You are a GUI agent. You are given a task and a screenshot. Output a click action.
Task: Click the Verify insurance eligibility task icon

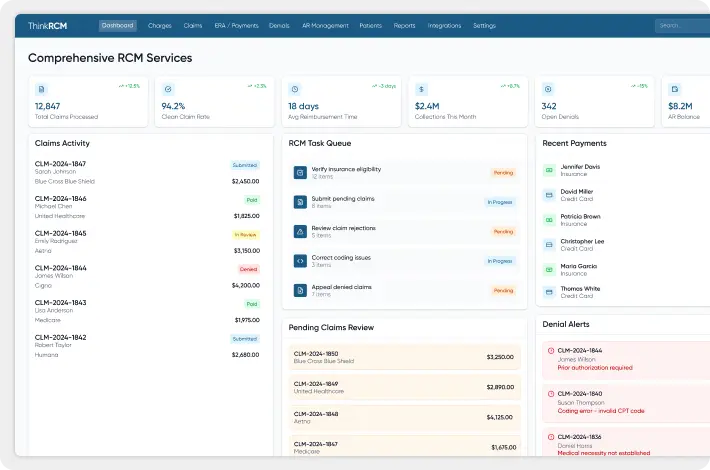(x=300, y=173)
